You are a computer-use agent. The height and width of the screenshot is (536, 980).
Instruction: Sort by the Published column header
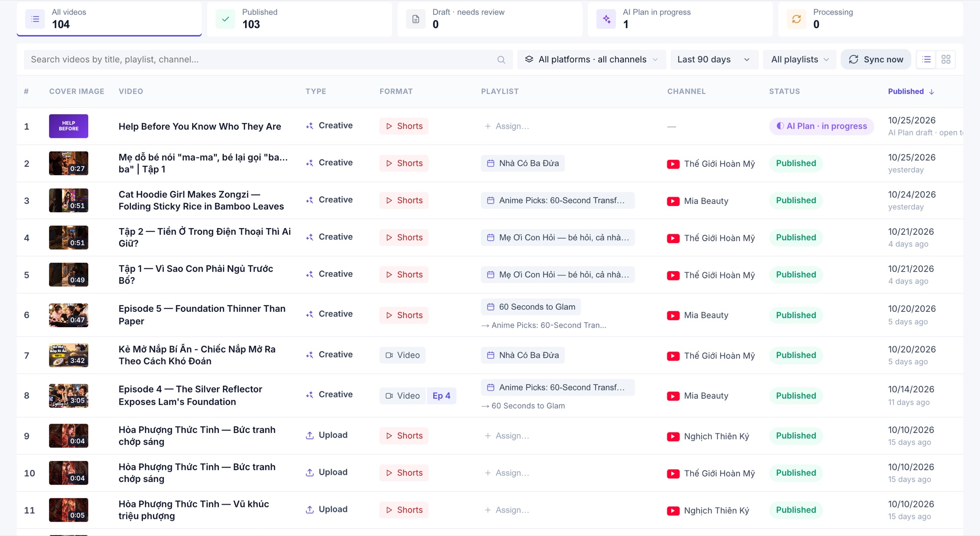tap(911, 91)
